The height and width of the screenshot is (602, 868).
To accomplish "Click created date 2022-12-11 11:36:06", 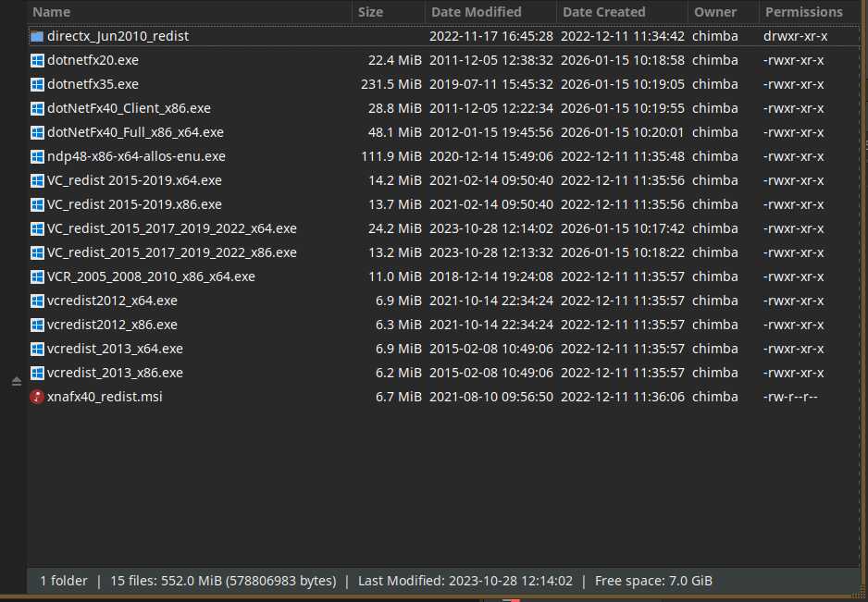I will coord(622,397).
